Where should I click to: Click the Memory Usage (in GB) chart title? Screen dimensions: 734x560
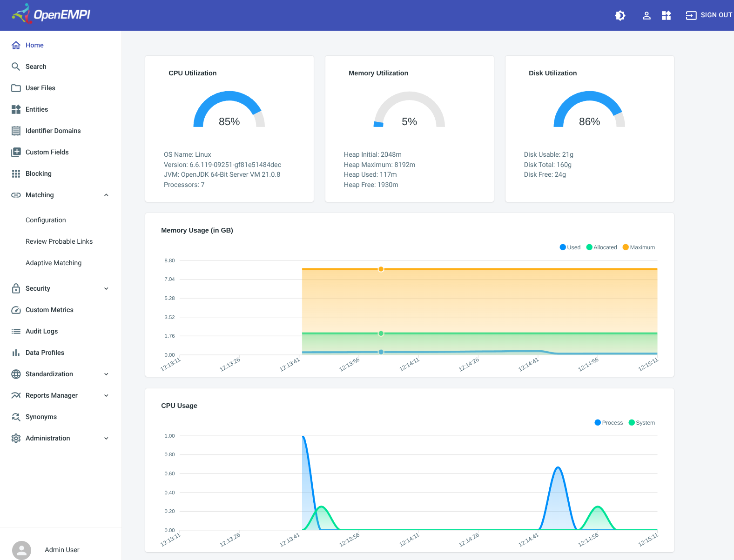point(197,230)
